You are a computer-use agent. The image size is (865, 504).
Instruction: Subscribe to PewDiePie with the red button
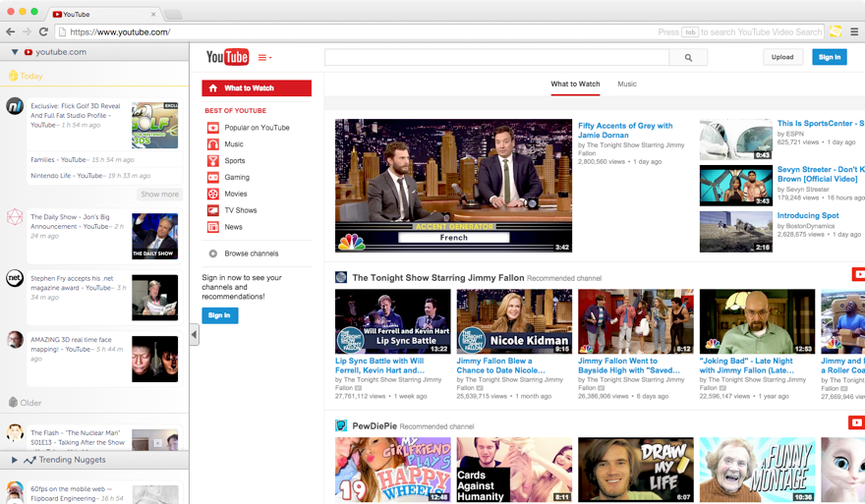point(857,422)
